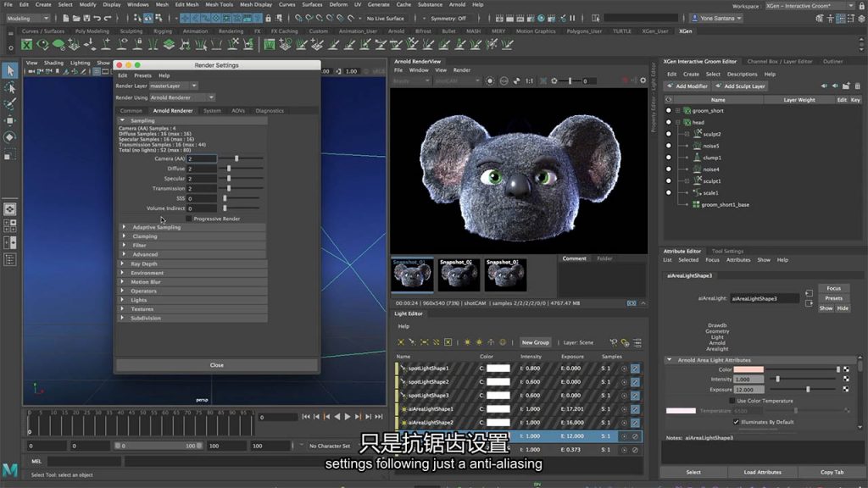Activate the Rotate tool in the left toolbox
868x488 pixels.
coord(10,137)
